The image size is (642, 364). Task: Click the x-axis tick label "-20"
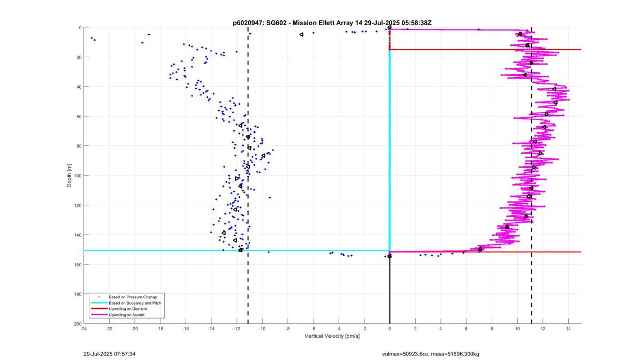pyautogui.click(x=135, y=329)
